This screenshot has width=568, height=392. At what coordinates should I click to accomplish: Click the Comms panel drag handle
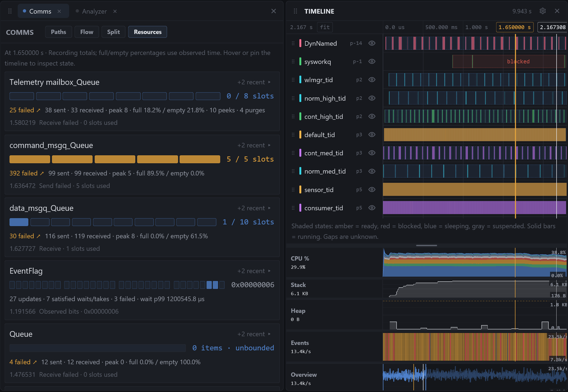(10, 11)
